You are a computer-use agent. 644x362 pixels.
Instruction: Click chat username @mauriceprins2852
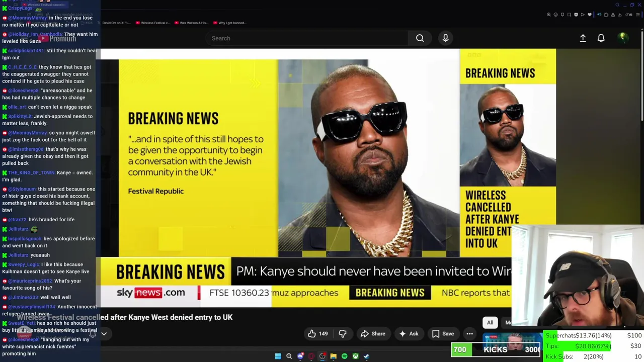click(30, 282)
